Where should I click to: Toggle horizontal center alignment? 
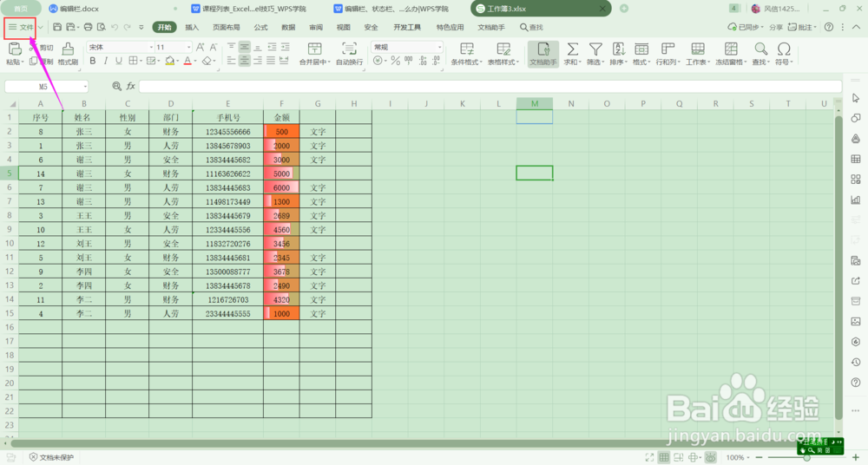[244, 61]
